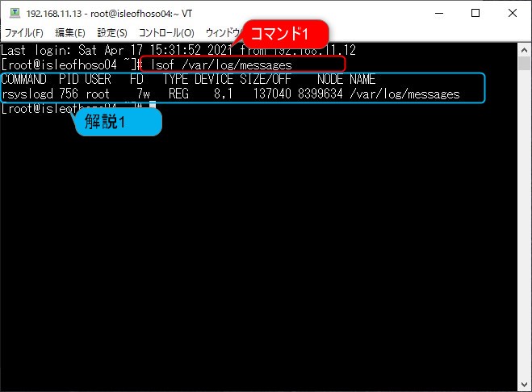The height and width of the screenshot is (392, 532).
Task: Click the TYPE value REG
Action: (178, 94)
